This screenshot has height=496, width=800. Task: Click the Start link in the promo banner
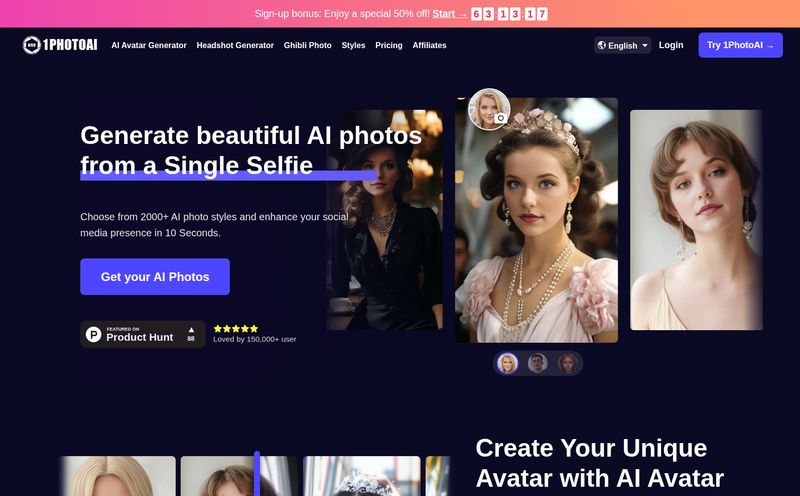point(449,14)
